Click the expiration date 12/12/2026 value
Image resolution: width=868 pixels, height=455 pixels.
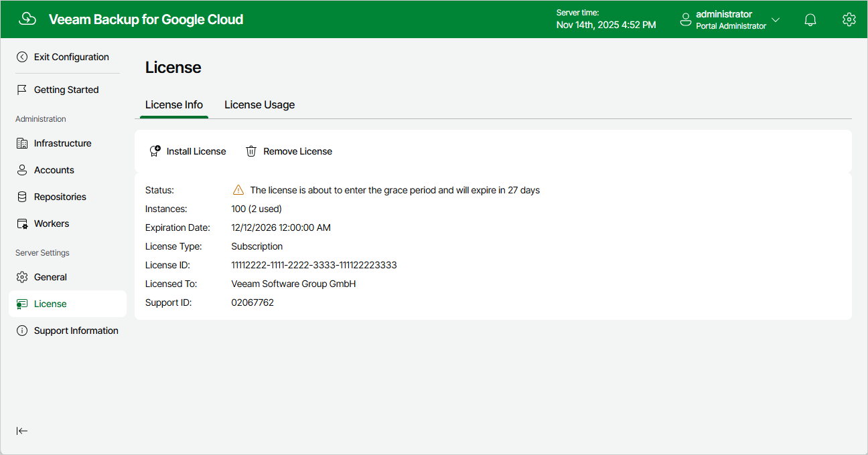[x=281, y=227]
